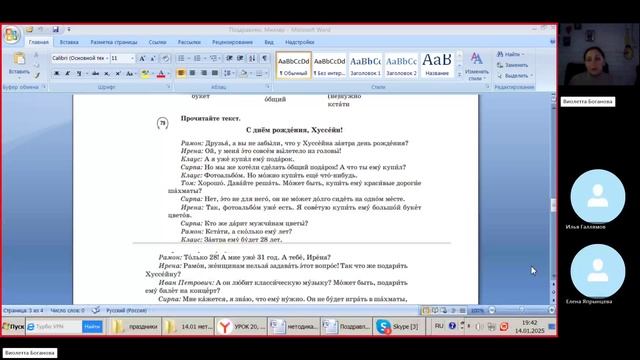This screenshot has width=640, height=360.
Task: Click the Bullets list icon
Action: [181, 58]
